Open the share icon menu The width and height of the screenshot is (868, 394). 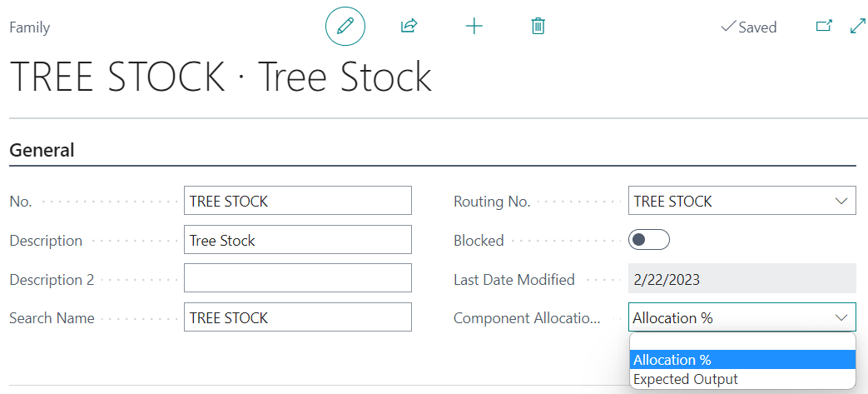click(409, 26)
